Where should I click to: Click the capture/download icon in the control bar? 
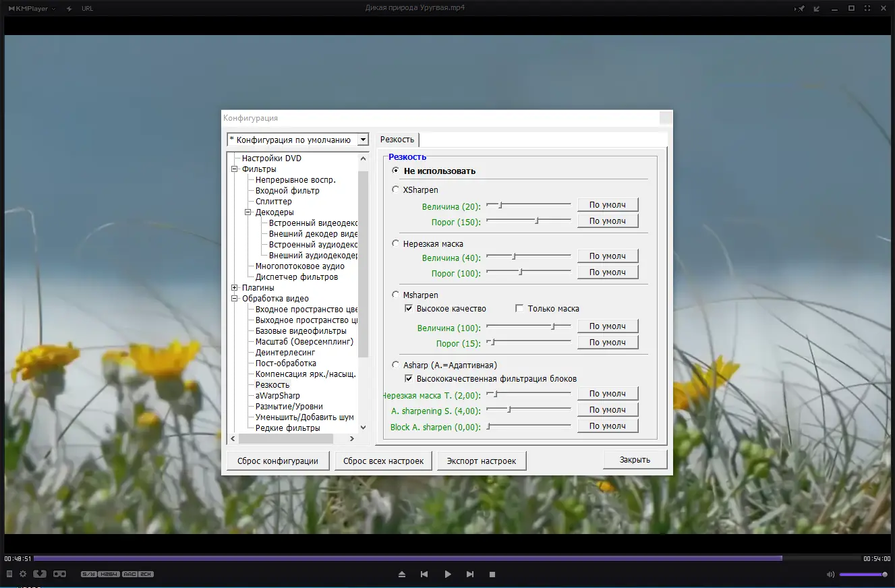[40, 574]
